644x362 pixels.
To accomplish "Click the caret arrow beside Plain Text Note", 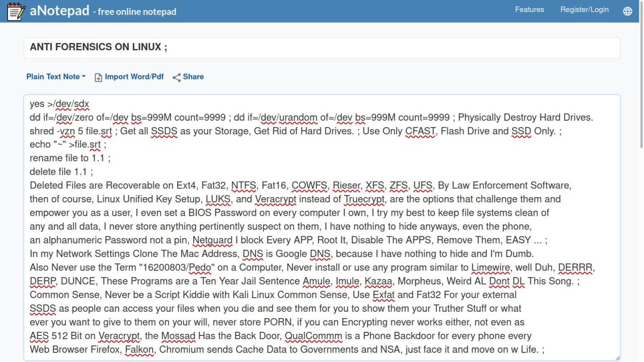I will pos(84,77).
